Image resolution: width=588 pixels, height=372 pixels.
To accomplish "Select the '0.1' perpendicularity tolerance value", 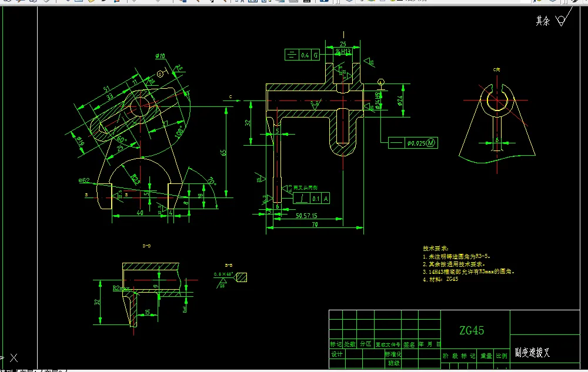I will [x=316, y=199].
